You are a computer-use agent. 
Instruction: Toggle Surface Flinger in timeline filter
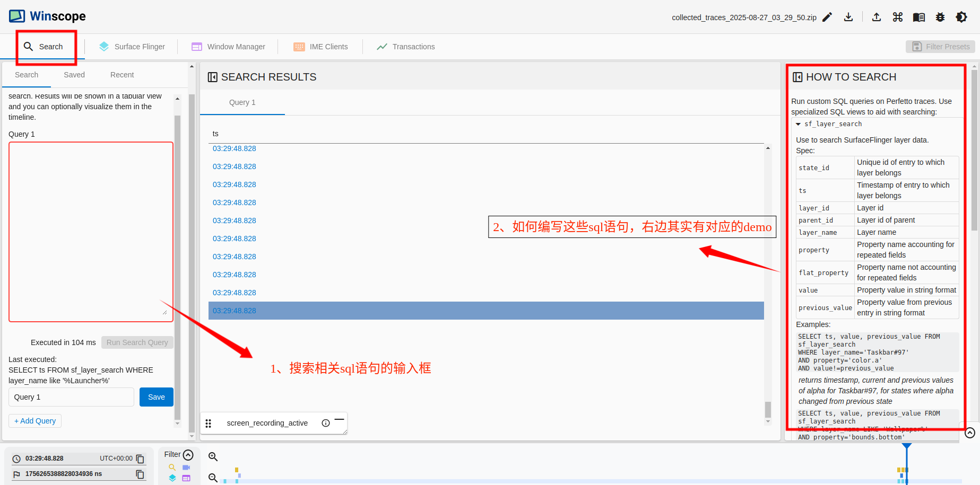coord(172,478)
